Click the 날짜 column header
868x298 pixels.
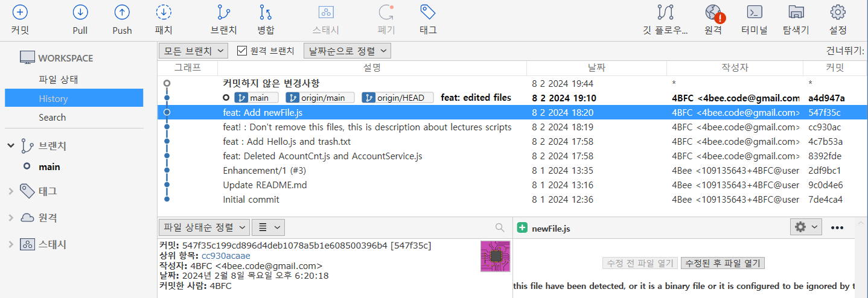click(596, 68)
